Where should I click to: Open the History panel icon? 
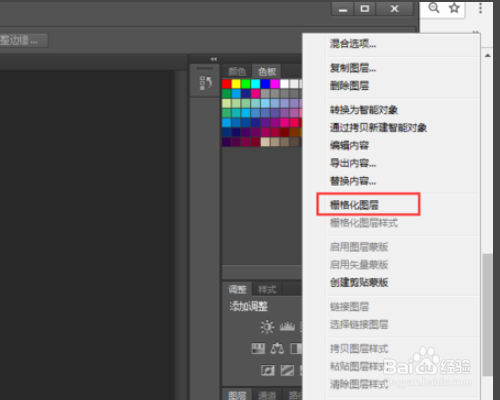(x=205, y=83)
